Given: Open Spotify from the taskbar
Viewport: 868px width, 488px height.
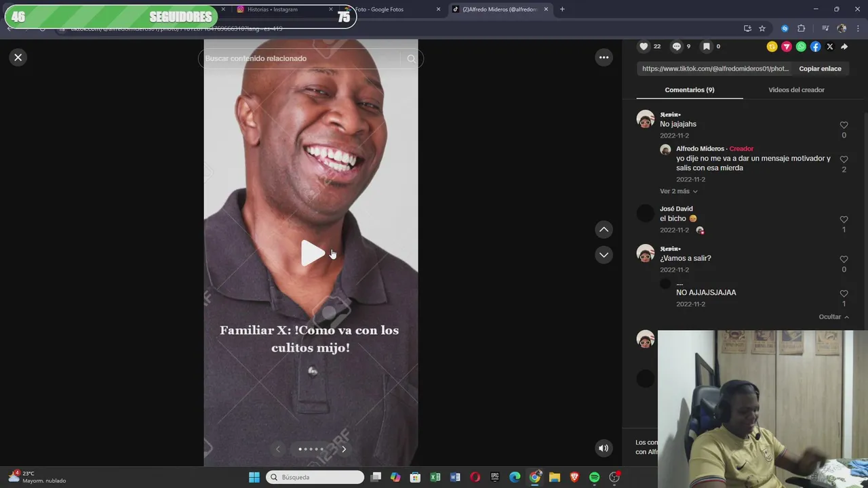Looking at the screenshot, I should click(x=594, y=477).
